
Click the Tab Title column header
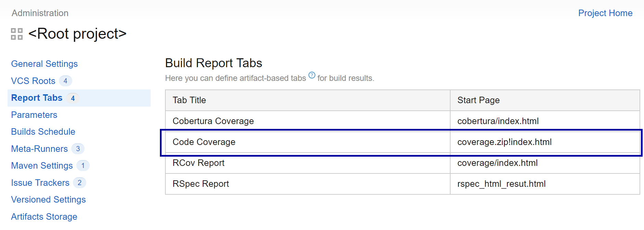(308, 100)
